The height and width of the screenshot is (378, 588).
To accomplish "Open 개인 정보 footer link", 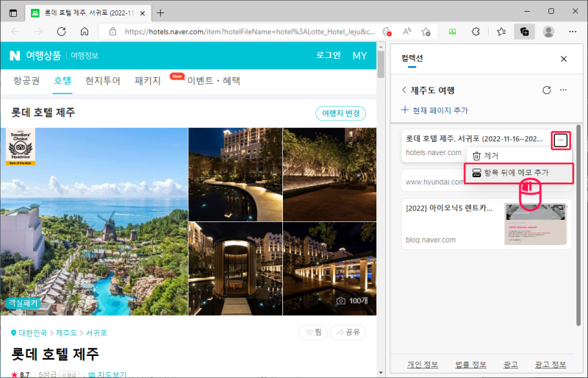I will (423, 365).
